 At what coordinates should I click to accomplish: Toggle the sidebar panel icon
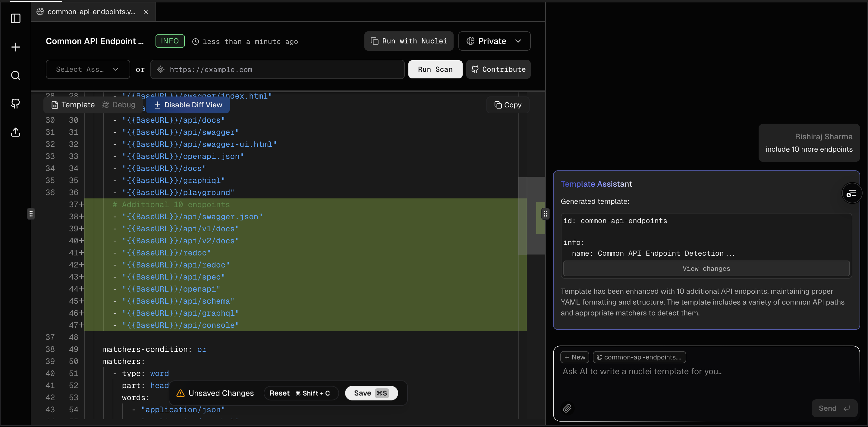point(15,18)
